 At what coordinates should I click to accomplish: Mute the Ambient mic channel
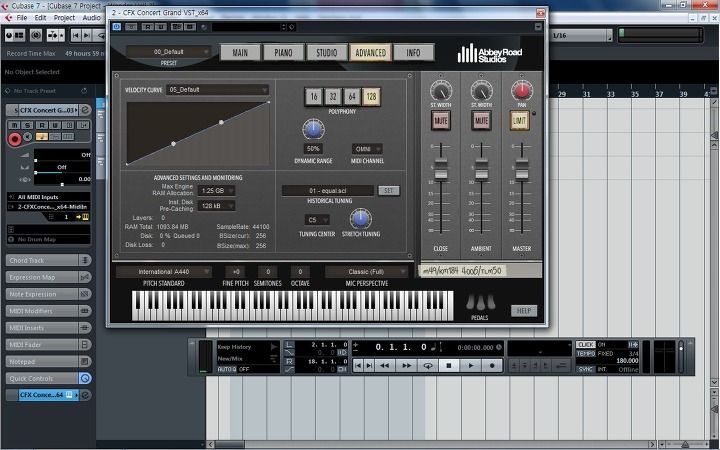(481, 121)
